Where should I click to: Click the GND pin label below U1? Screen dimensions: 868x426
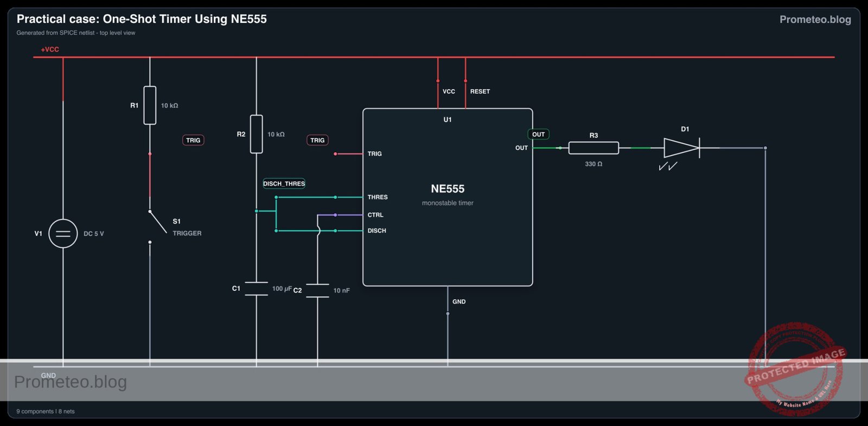(x=459, y=302)
